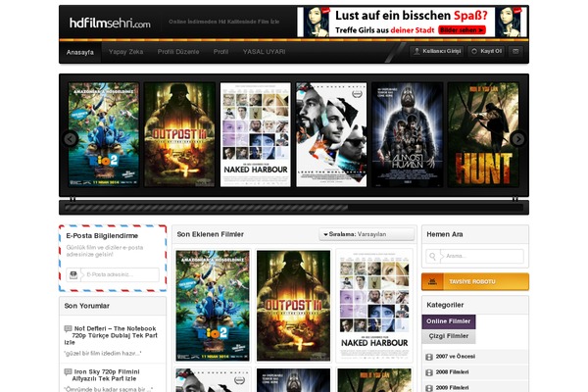The width and height of the screenshot is (588, 392).
Task: Open Rio 2 poster in carousel
Action: pyautogui.click(x=104, y=134)
